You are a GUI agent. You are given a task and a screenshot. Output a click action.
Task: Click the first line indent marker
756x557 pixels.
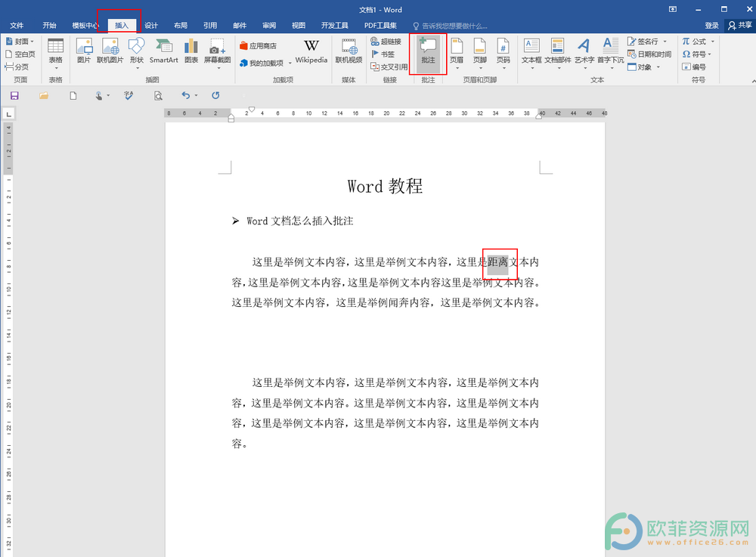point(251,110)
